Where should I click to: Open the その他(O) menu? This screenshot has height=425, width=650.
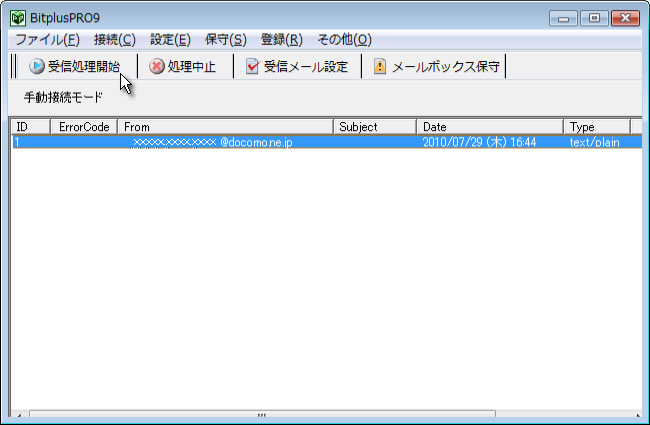pos(344,40)
